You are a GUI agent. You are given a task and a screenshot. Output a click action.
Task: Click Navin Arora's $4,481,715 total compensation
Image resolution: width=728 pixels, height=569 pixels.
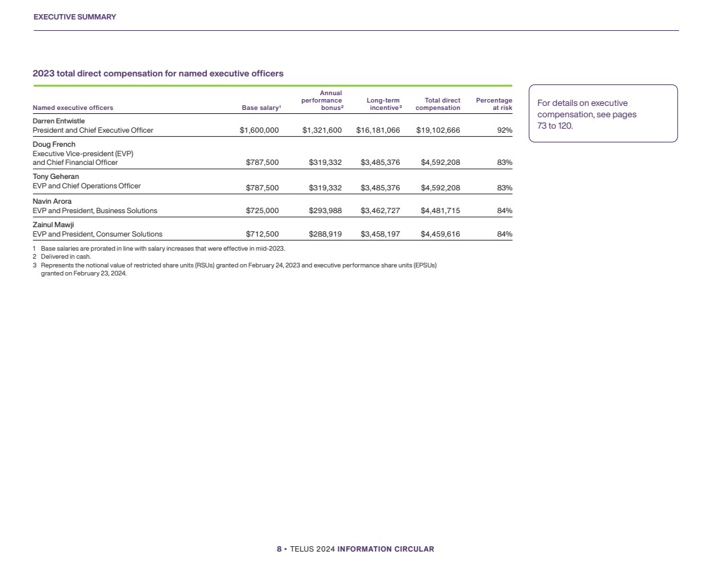(x=440, y=210)
